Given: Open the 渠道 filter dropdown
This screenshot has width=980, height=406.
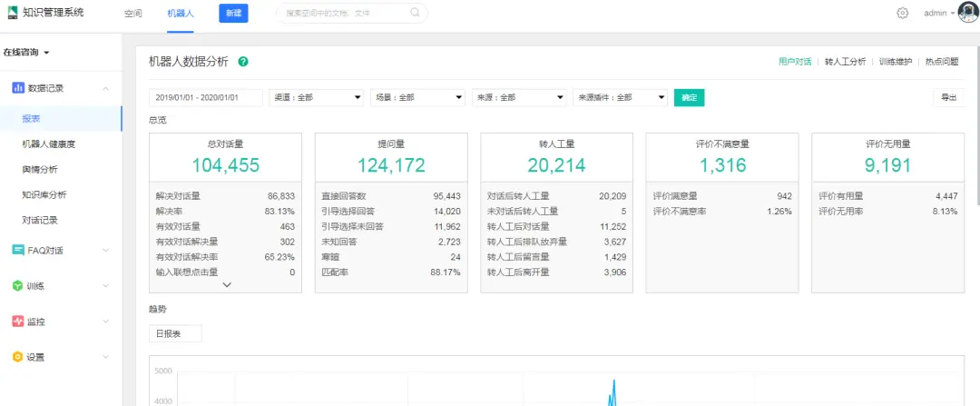Looking at the screenshot, I should pos(315,97).
